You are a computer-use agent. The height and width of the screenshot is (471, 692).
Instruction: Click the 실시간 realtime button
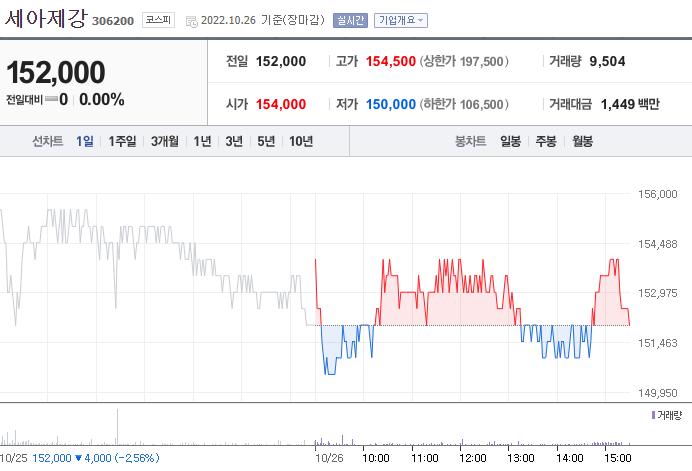(x=350, y=20)
